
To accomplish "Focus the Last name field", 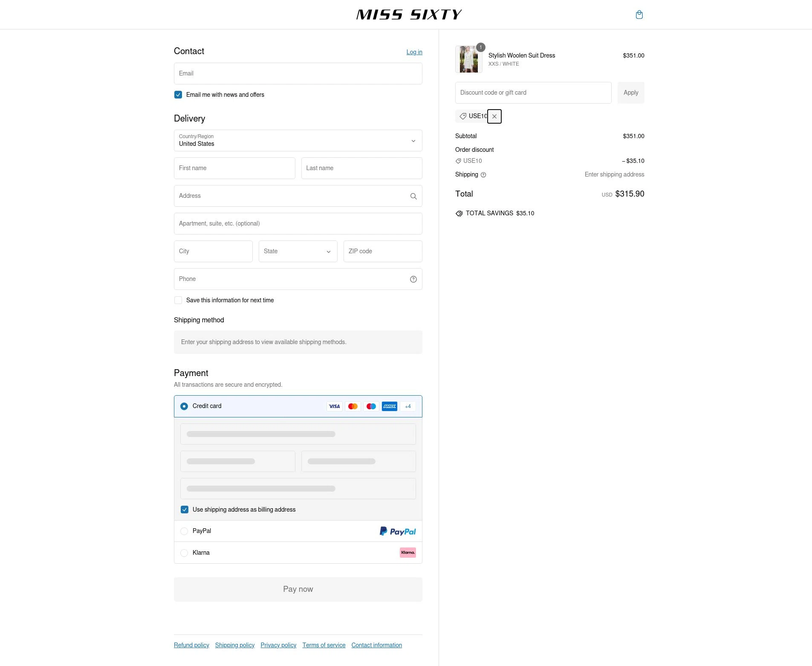I will [x=362, y=168].
